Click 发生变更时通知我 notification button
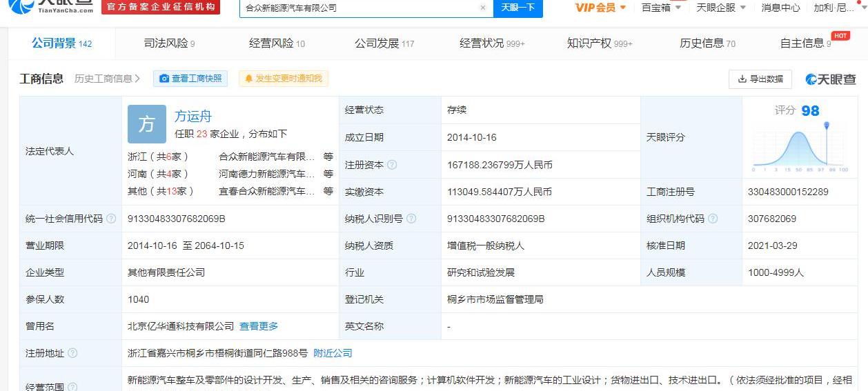868x391 pixels. coord(284,79)
